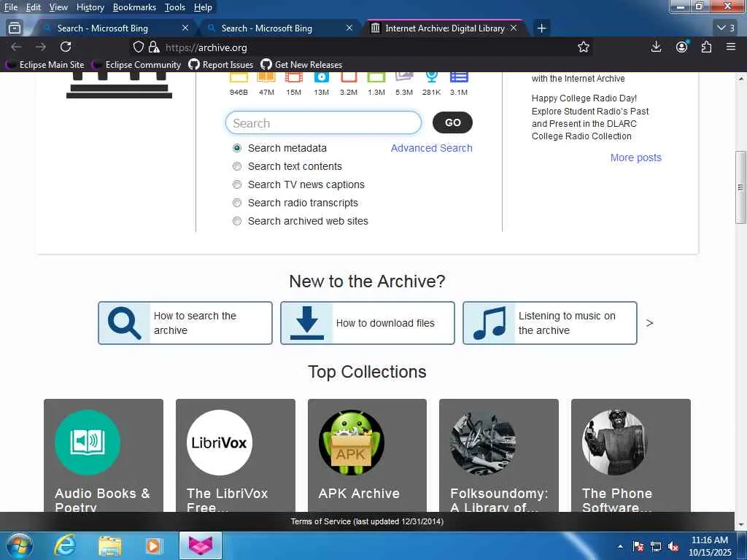Click the magnifier icon for search help

tap(124, 323)
